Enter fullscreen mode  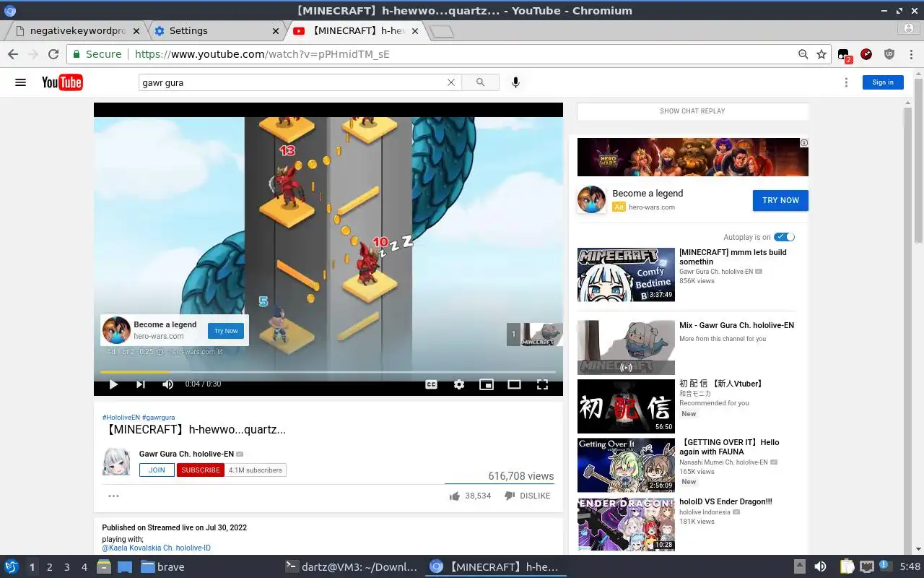click(542, 384)
